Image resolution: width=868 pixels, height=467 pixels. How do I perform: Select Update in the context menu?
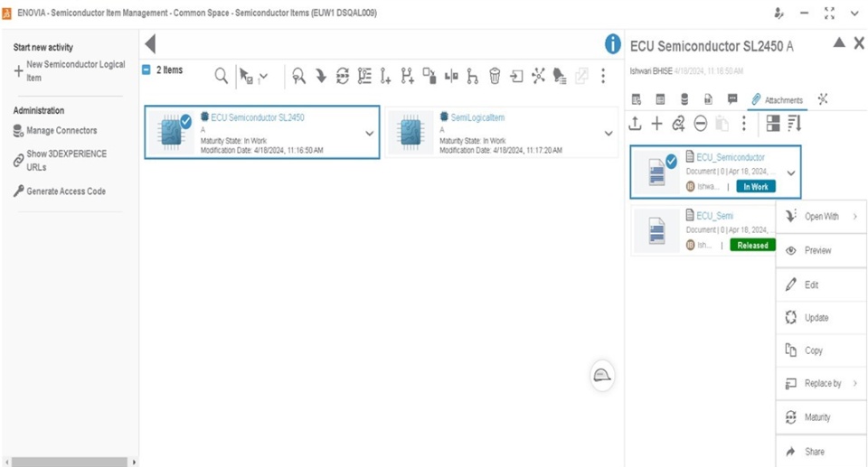tap(821, 318)
